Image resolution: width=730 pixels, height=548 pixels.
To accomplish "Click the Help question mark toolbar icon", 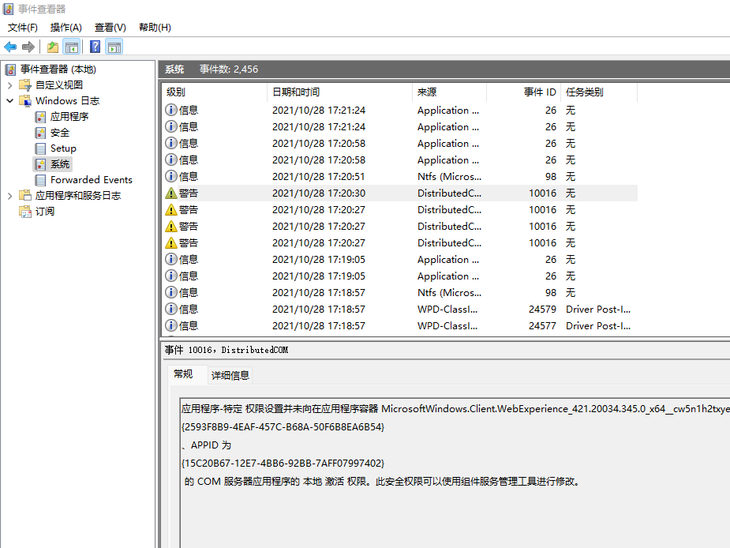I will [95, 47].
